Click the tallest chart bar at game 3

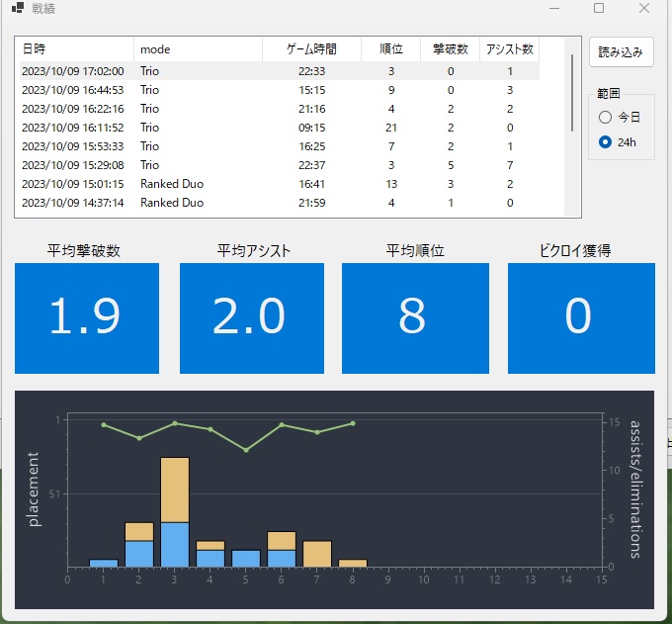[x=175, y=512]
